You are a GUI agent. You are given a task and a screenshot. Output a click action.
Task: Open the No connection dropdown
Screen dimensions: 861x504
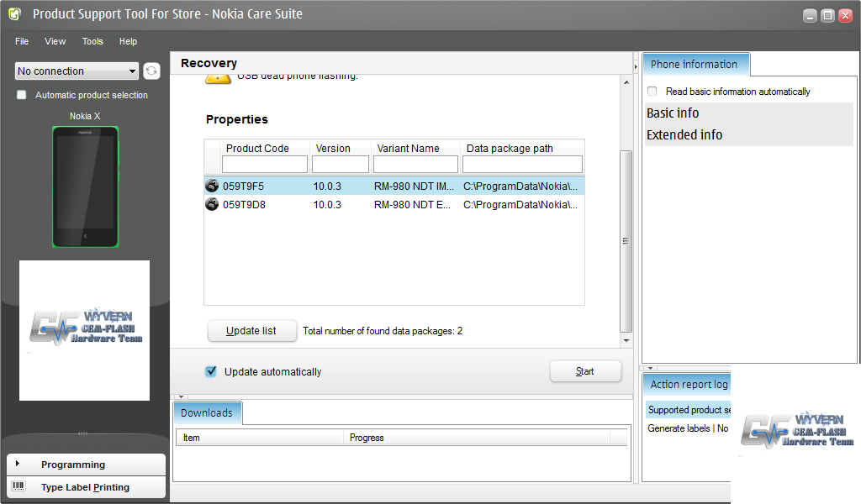77,71
